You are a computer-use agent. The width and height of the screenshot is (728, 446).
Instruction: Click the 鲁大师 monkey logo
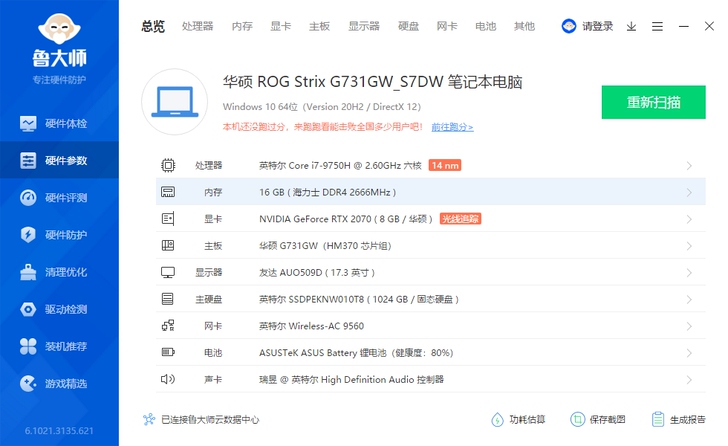tap(59, 29)
